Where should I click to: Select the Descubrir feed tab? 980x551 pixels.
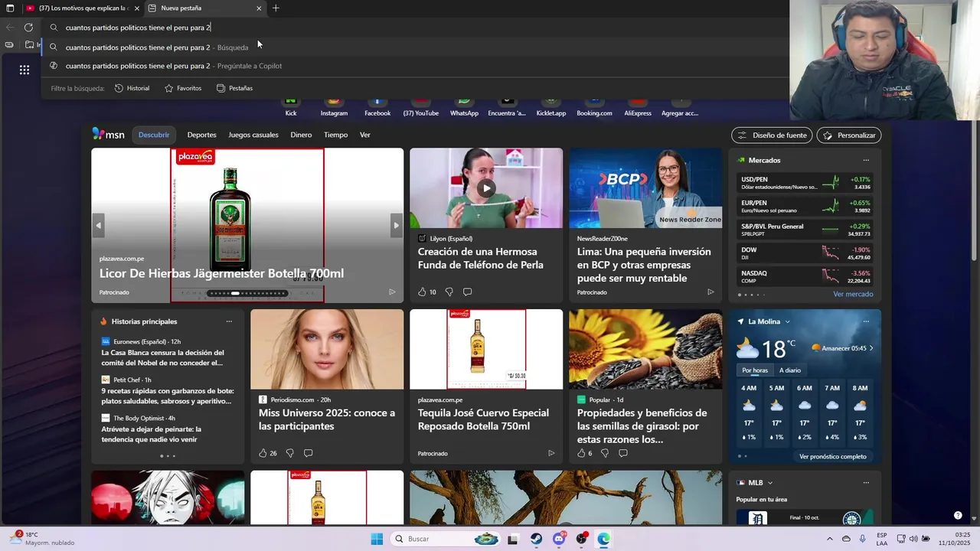click(x=154, y=135)
